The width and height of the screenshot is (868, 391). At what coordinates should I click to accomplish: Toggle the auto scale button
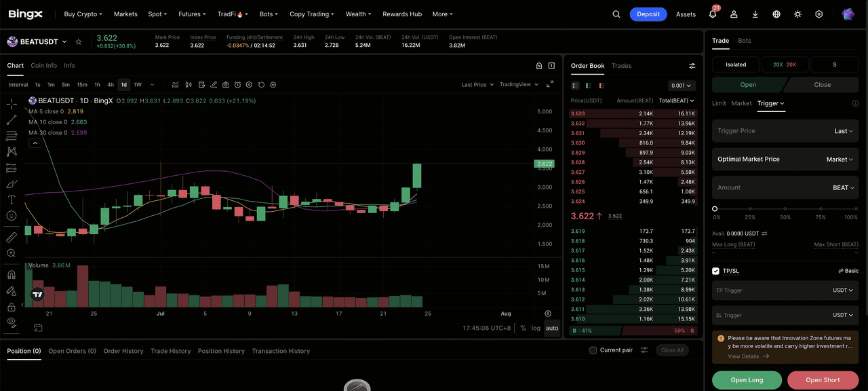point(552,328)
